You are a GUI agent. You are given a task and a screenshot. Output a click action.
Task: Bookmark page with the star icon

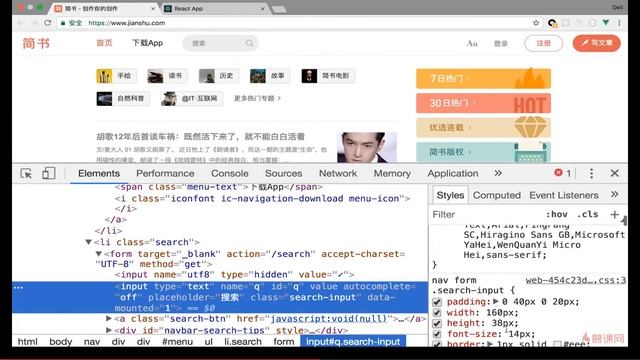[536, 23]
